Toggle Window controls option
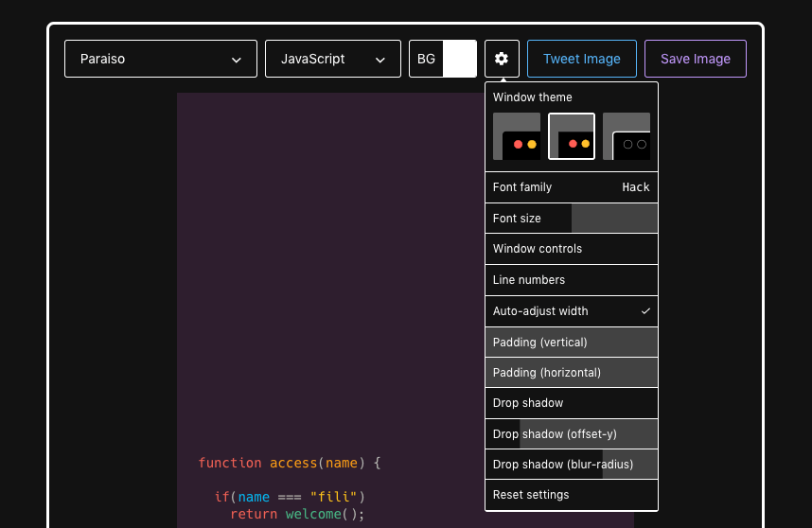The width and height of the screenshot is (812, 528). (572, 249)
